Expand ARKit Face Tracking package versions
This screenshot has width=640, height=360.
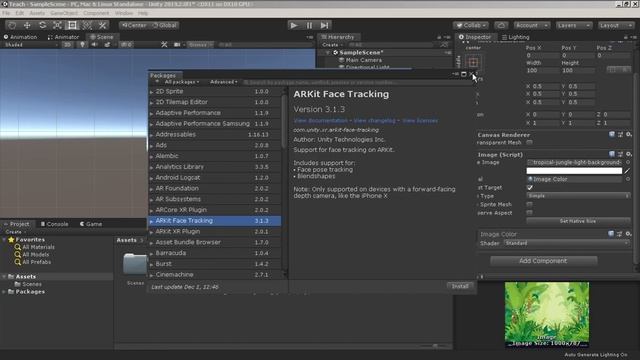(151, 221)
